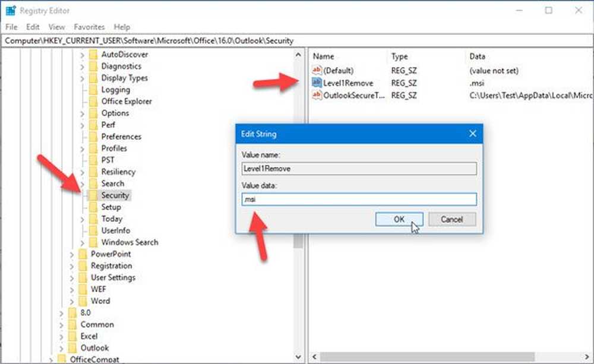Expand the Word key
Screen dimensions: 594x364
point(72,302)
